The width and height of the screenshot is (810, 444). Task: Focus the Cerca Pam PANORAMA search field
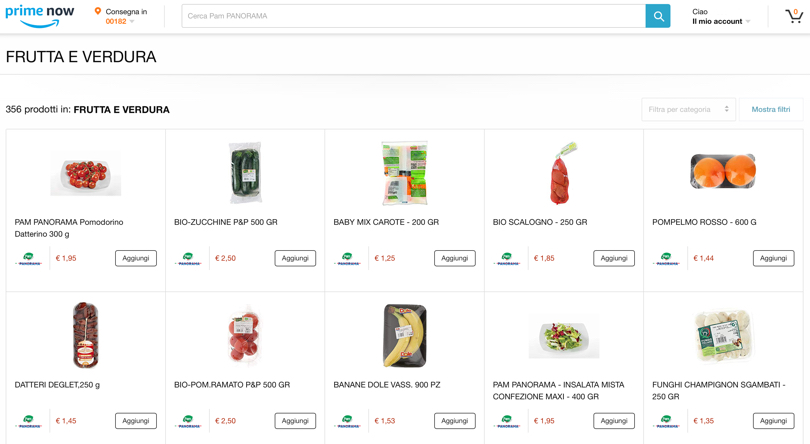click(413, 16)
